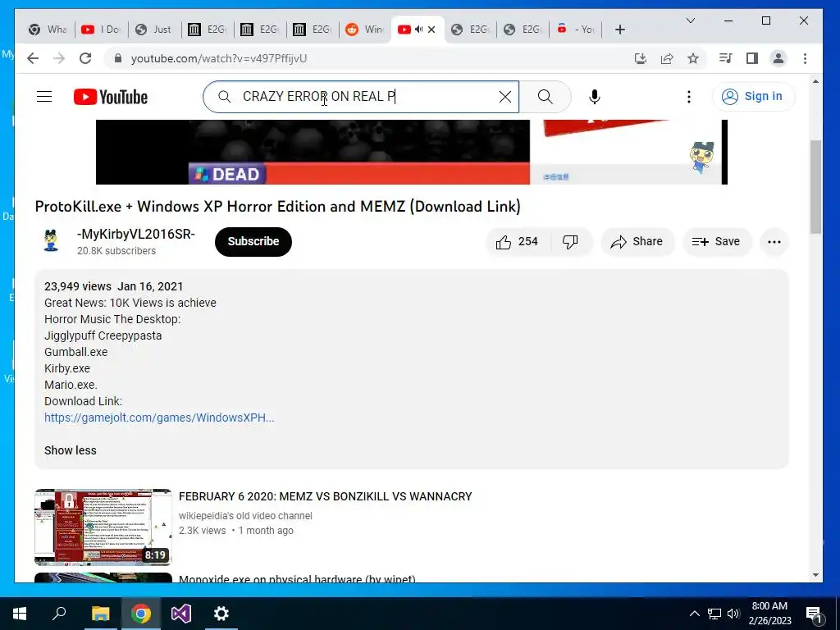Open Chrome three-dot menu
840x630 pixels.
pyautogui.click(x=806, y=58)
